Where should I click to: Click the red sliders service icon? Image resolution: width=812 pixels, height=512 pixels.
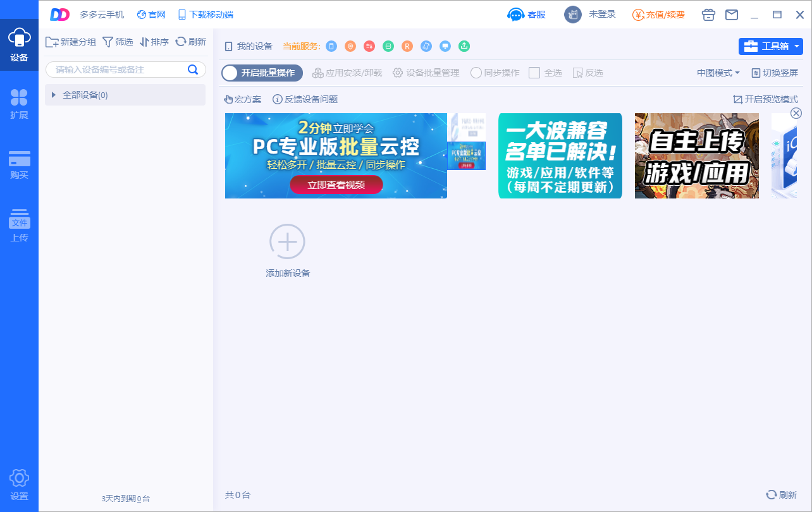click(369, 46)
